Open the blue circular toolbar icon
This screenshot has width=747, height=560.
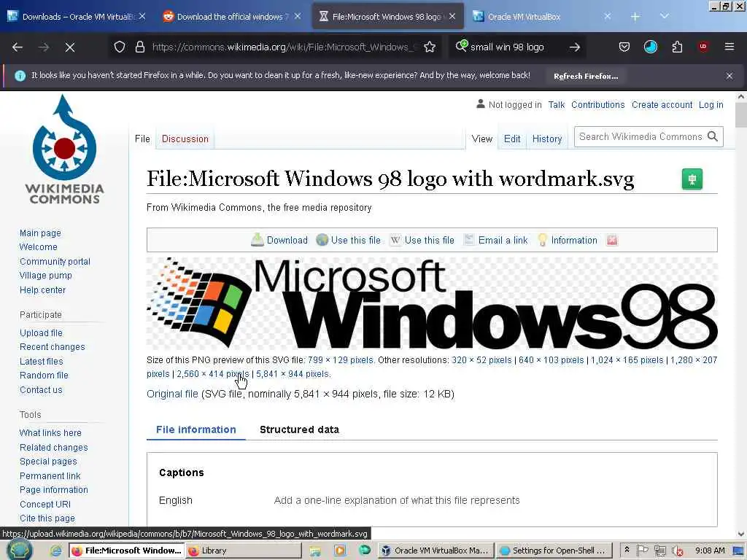click(650, 47)
